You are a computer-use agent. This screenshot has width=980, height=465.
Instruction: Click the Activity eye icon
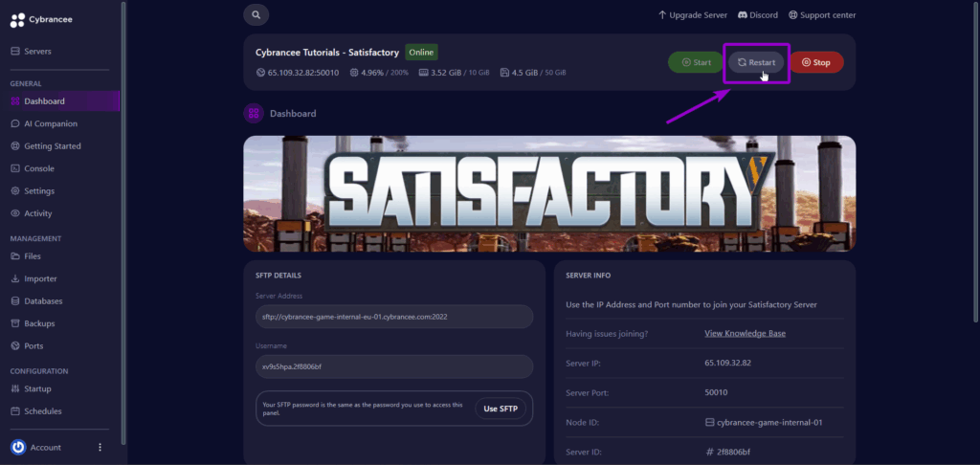point(15,213)
